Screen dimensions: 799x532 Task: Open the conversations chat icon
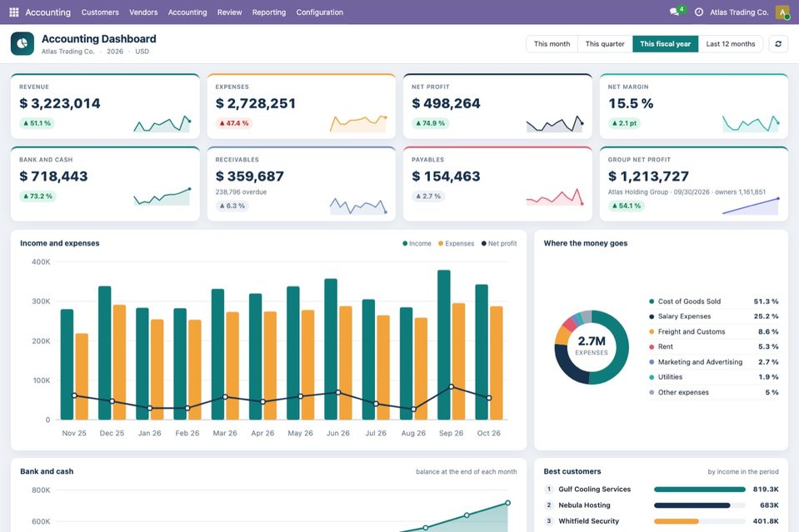(x=675, y=12)
